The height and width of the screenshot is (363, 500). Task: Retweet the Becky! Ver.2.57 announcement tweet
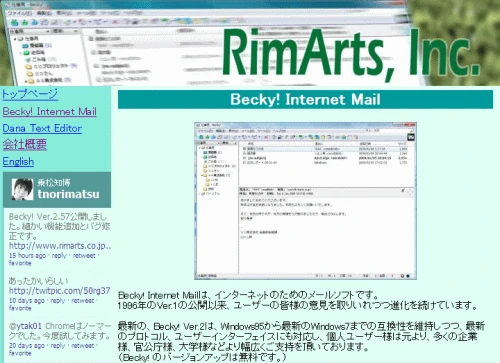tap(84, 256)
